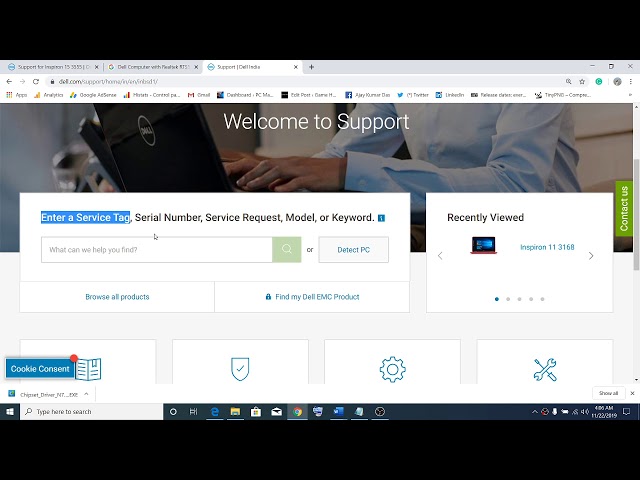Click the green search magnifier button

(x=287, y=249)
